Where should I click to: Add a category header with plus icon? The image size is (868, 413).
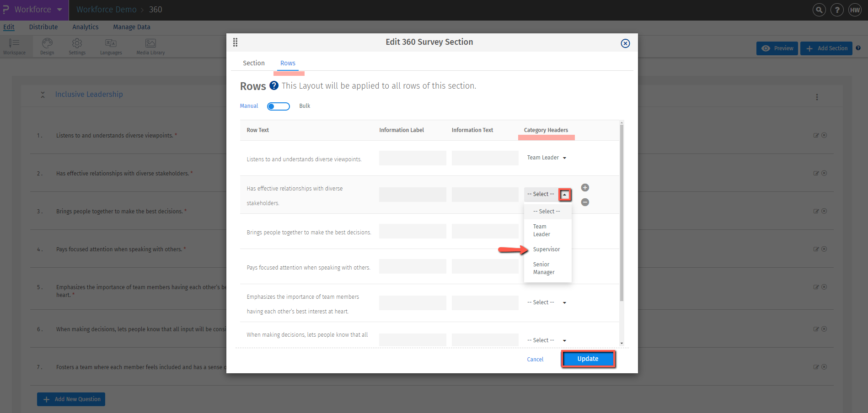[585, 188]
